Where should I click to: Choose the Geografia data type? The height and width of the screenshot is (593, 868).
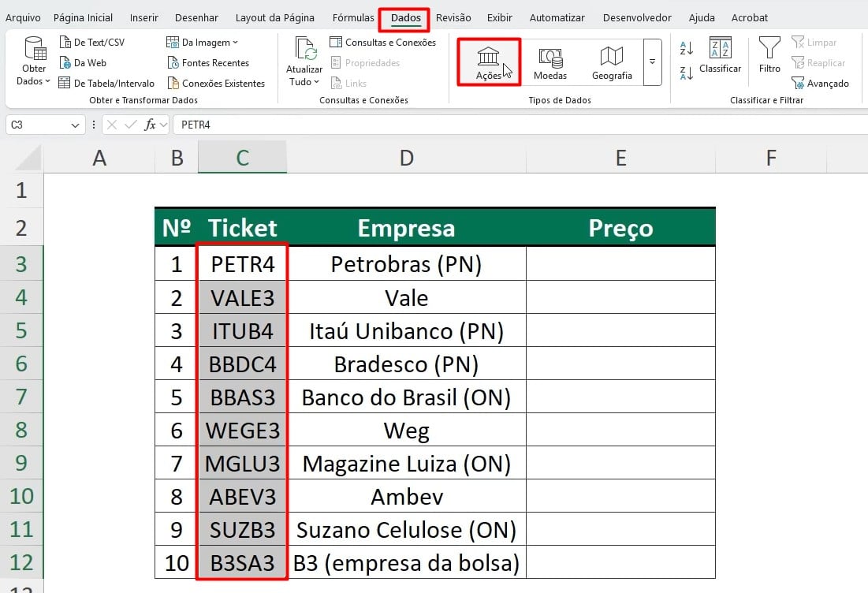612,63
